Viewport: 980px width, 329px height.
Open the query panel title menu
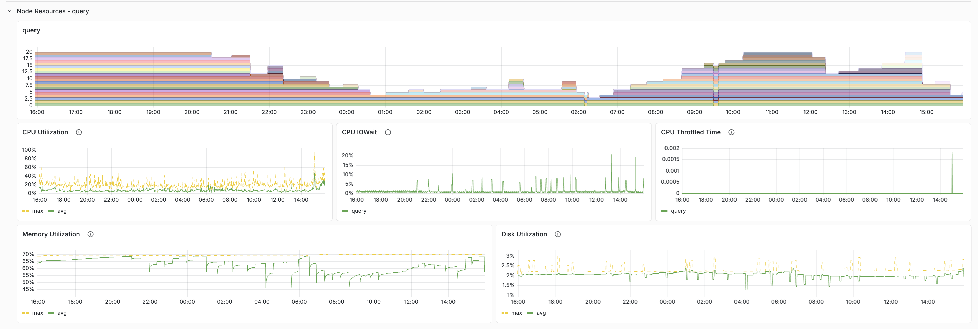point(31,30)
